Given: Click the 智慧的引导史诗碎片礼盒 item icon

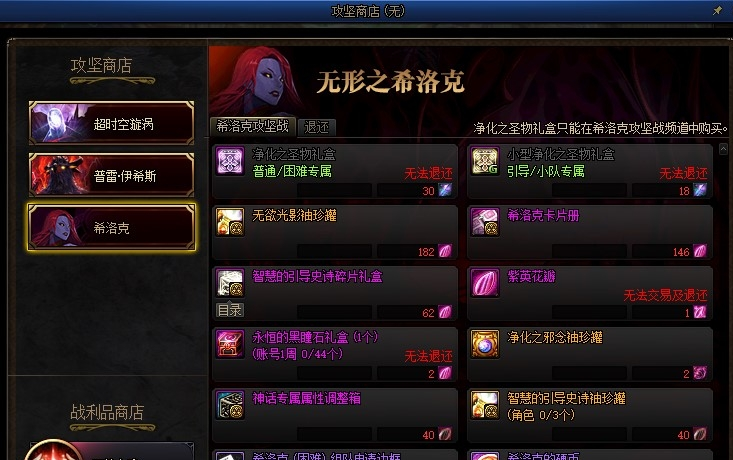Looking at the screenshot, I should (230, 283).
